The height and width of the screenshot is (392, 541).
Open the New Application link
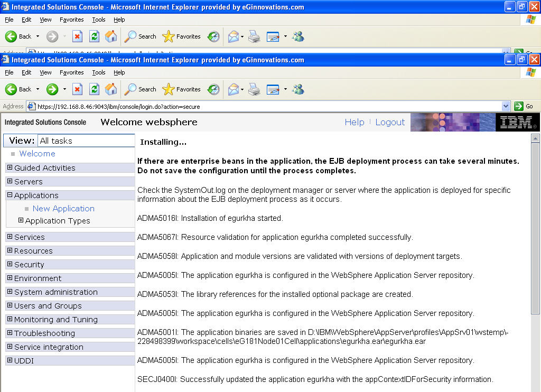click(63, 209)
